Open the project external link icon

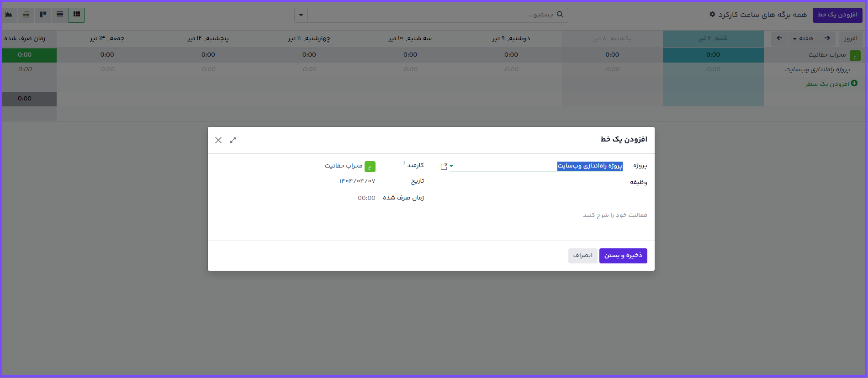point(444,167)
